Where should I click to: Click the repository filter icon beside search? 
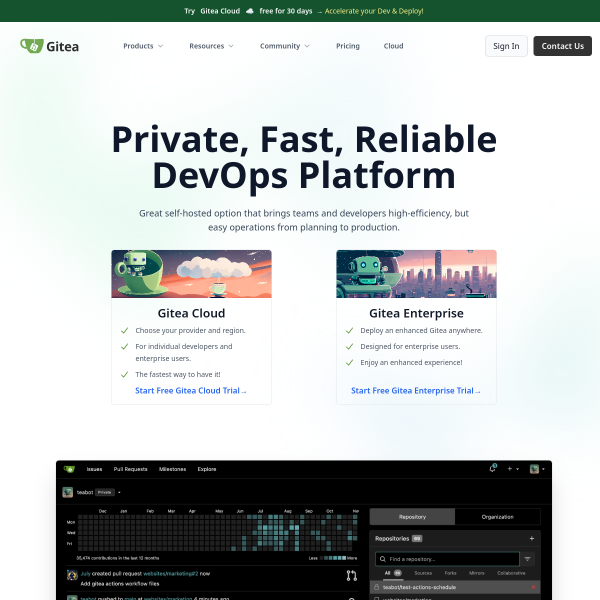528,559
